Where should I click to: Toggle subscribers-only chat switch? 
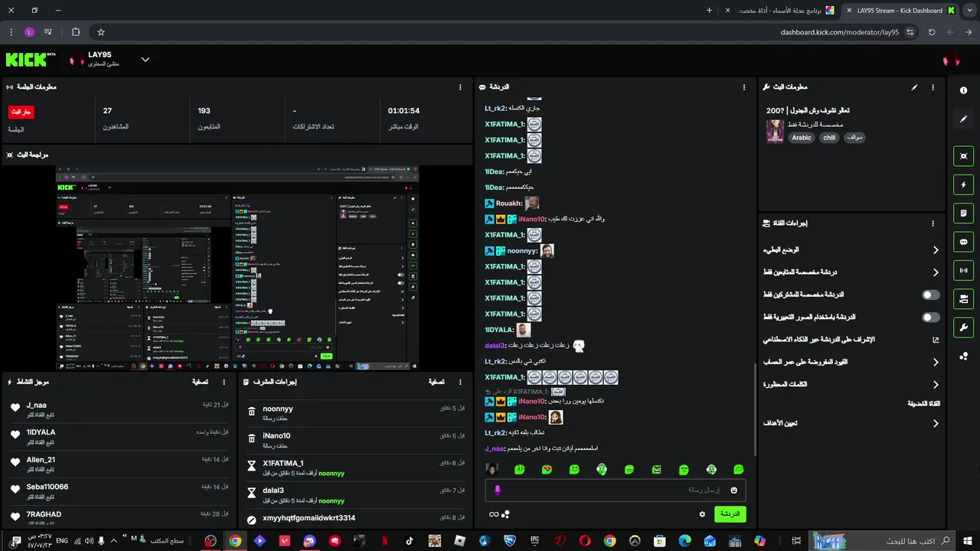tap(931, 295)
